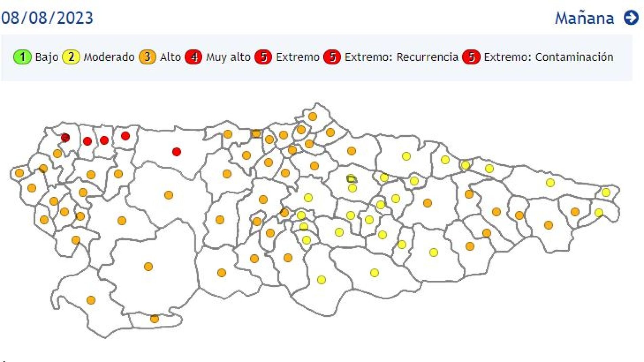Viewport: 644px width, 362px height.
Task: Click the green Bajo level 1 icon
Action: [x=22, y=57]
